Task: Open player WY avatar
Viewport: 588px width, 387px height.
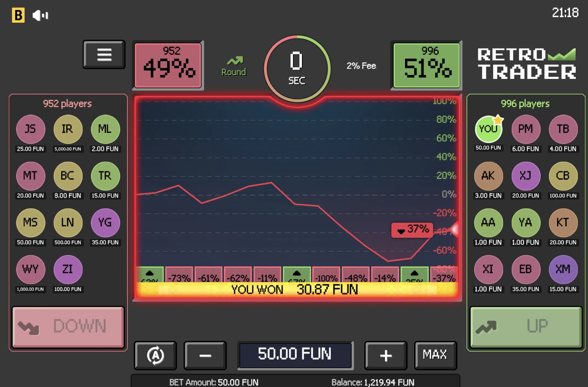Action: (30, 269)
